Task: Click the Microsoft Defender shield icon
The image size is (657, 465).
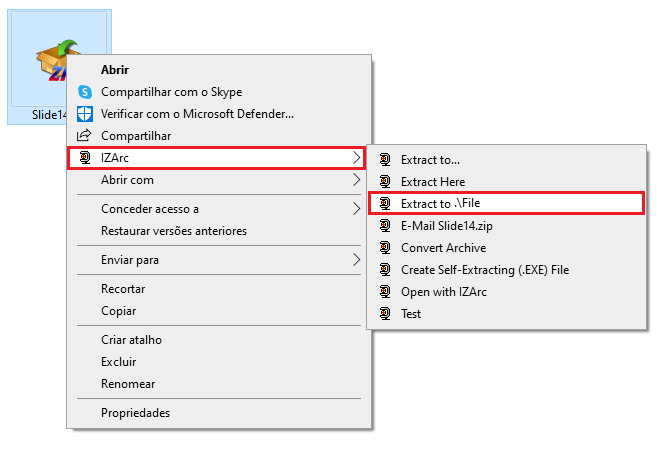Action: point(85,114)
